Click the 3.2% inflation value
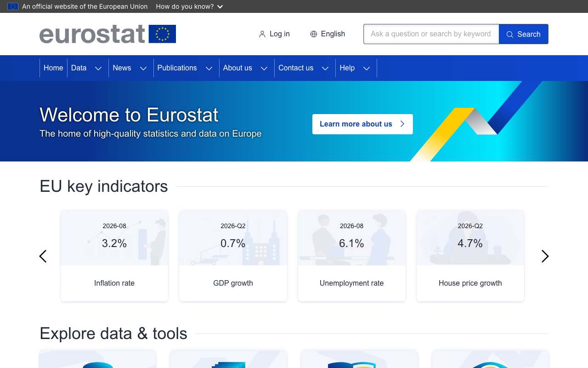The height and width of the screenshot is (368, 588). [x=114, y=243]
